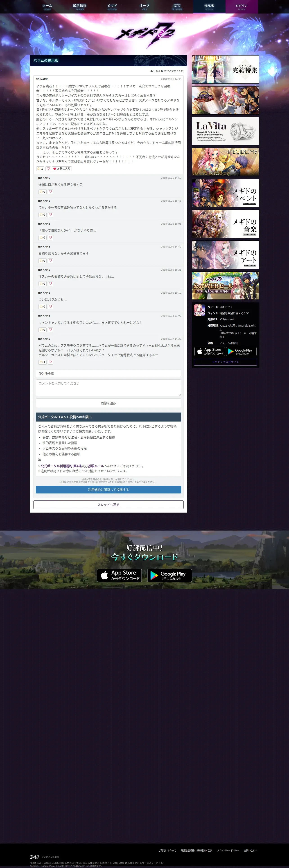Screen dimensions: 289x868
Task: Like the comment 俺って陰険なんDA
Action: 43,238
